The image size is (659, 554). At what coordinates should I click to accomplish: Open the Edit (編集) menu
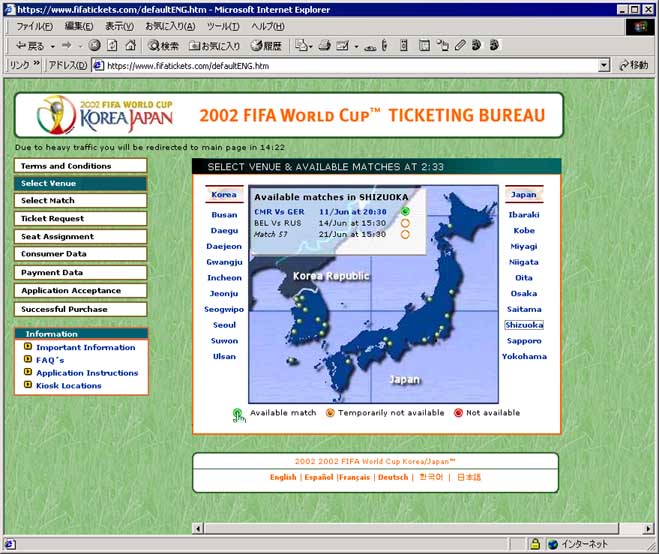(79, 26)
